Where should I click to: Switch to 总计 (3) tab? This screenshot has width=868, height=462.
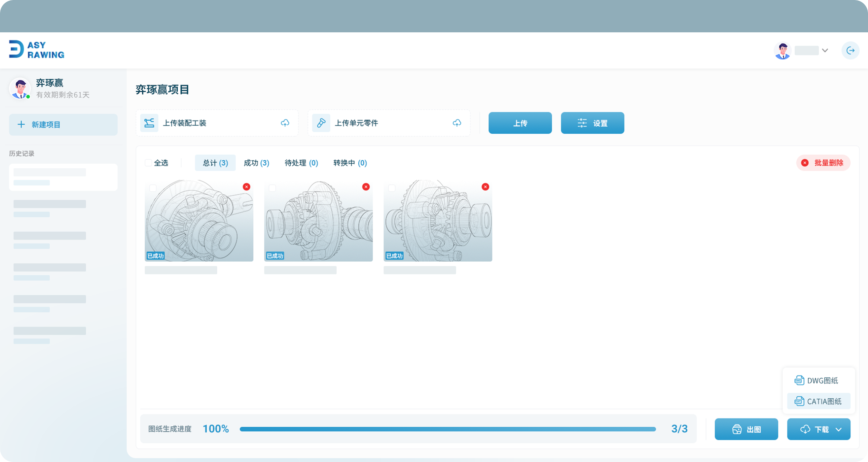tap(215, 163)
